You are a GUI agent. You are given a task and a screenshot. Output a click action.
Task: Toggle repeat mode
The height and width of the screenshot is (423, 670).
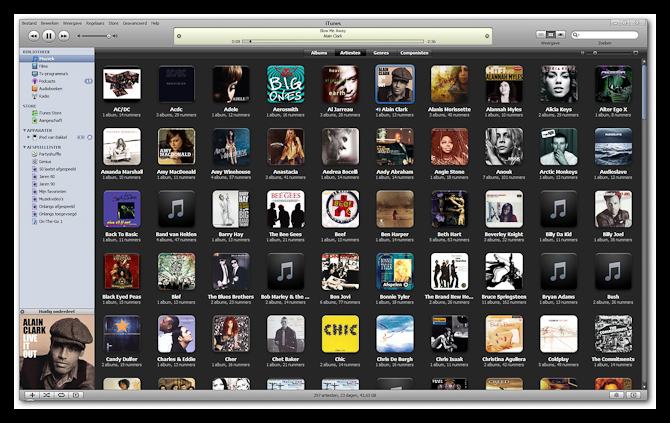[61, 395]
